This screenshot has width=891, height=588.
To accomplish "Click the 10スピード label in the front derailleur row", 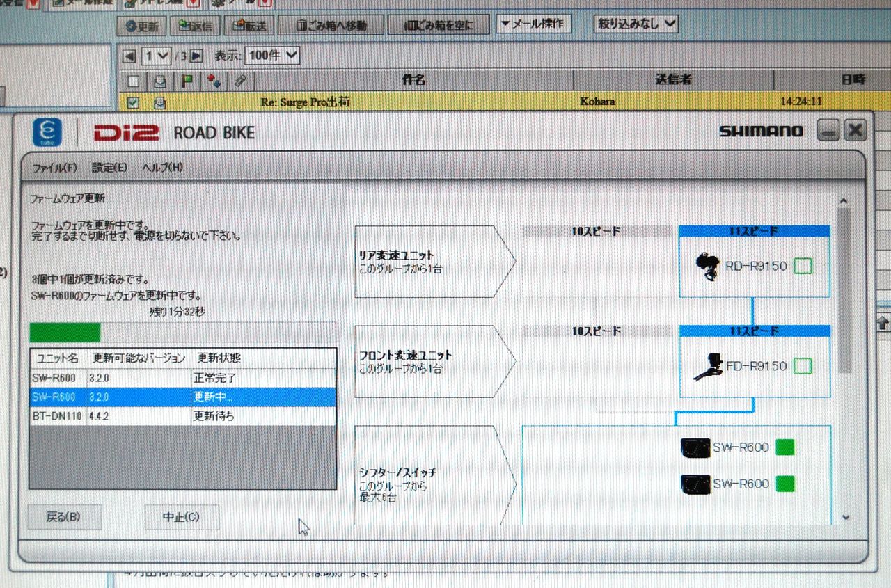I will pos(597,332).
